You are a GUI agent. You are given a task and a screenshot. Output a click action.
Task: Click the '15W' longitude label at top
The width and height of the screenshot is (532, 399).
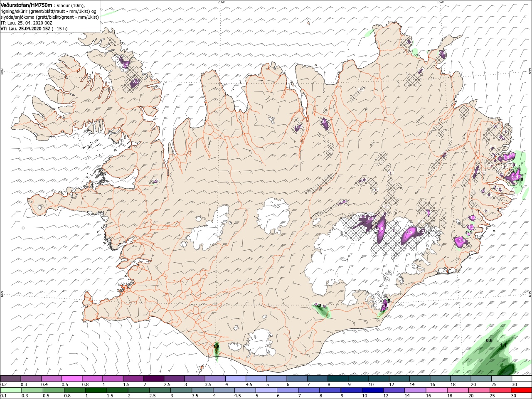pyautogui.click(x=440, y=2)
